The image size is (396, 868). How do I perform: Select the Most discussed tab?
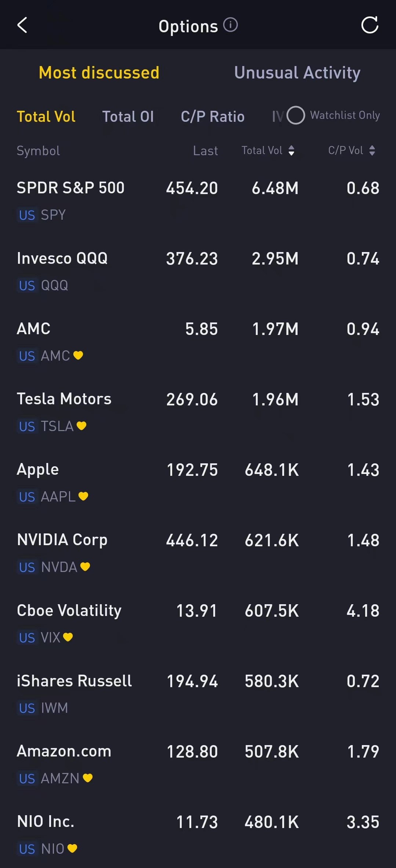coord(99,73)
